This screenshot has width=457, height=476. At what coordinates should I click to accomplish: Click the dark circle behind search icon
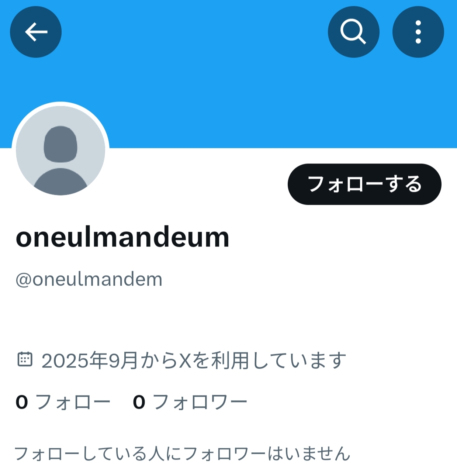353,32
